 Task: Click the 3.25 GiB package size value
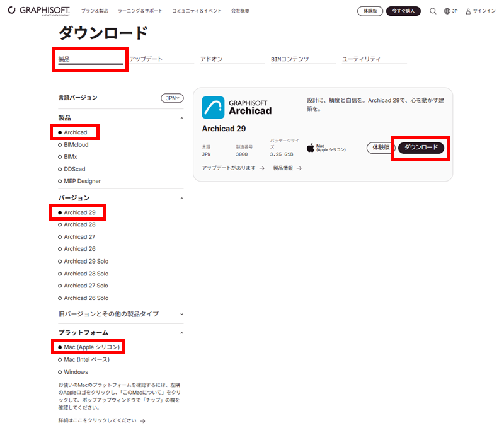pos(281,154)
